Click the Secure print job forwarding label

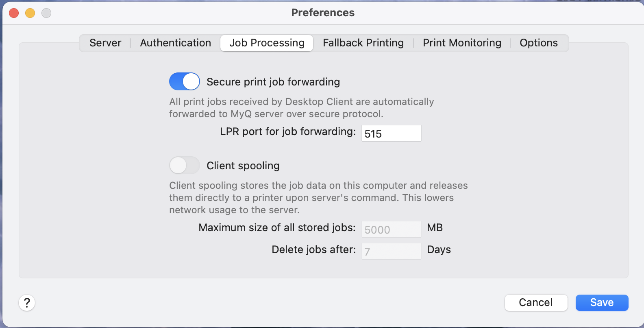tap(273, 82)
